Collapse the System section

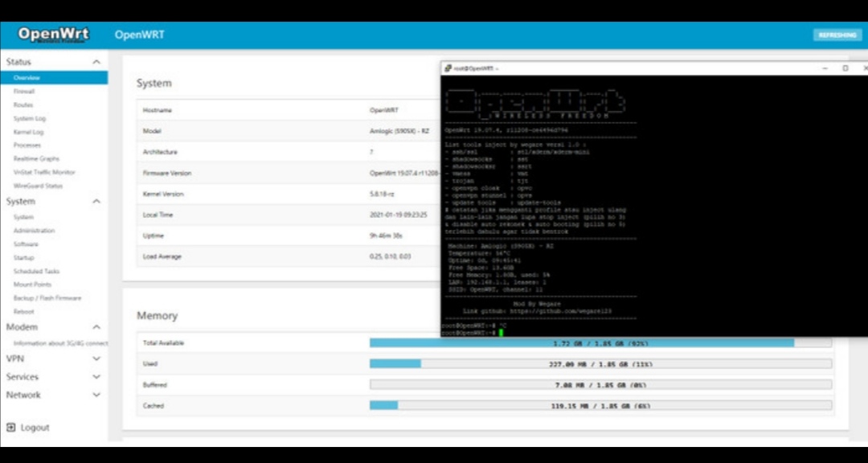[x=96, y=201]
